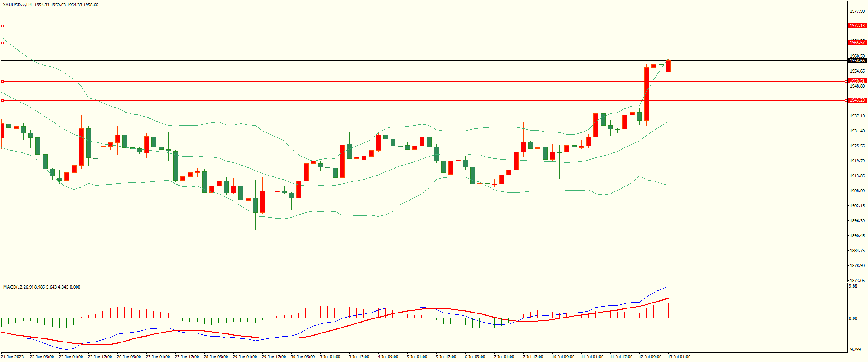The height and width of the screenshot is (362, 868).
Task: Select the 1965.57 red price tag
Action: [x=857, y=43]
